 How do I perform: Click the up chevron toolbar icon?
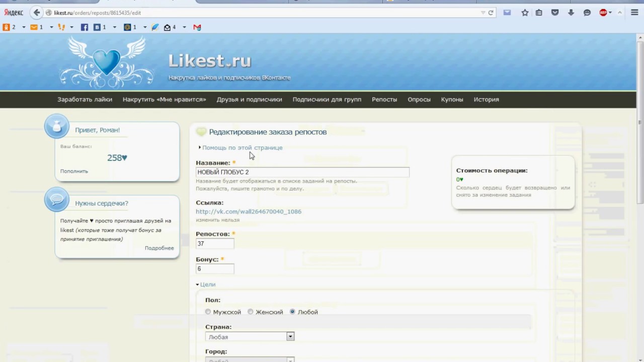[620, 13]
